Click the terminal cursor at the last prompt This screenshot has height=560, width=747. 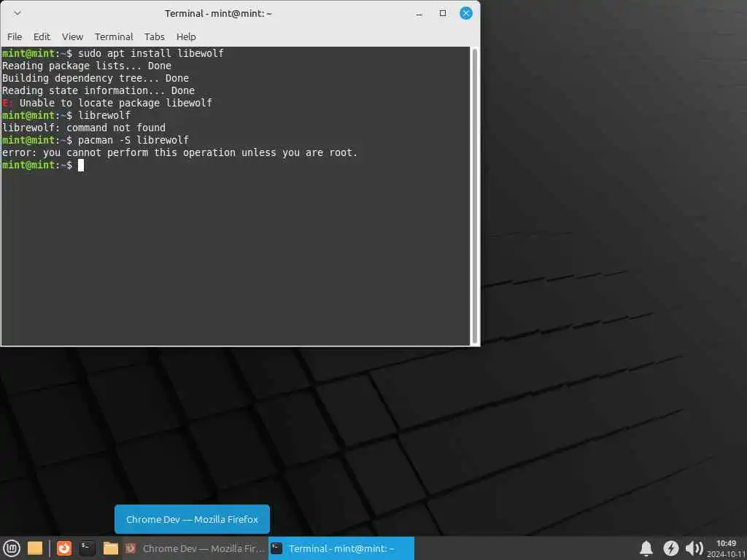(x=81, y=165)
